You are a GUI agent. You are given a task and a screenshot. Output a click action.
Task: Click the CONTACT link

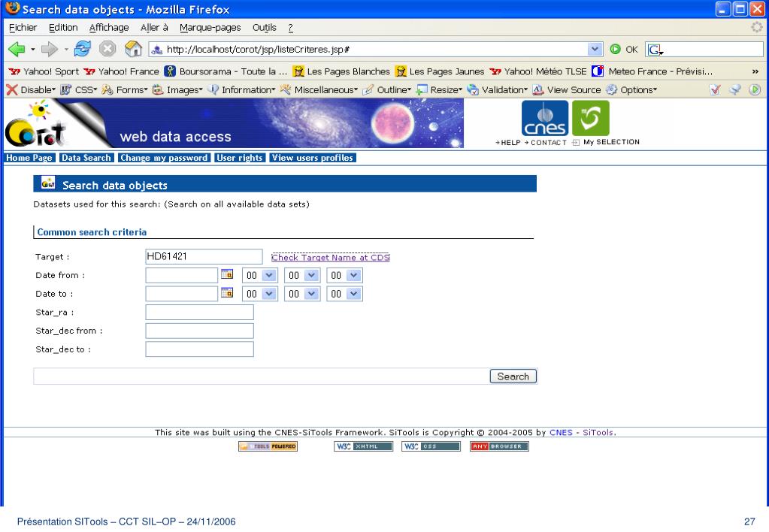[545, 142]
